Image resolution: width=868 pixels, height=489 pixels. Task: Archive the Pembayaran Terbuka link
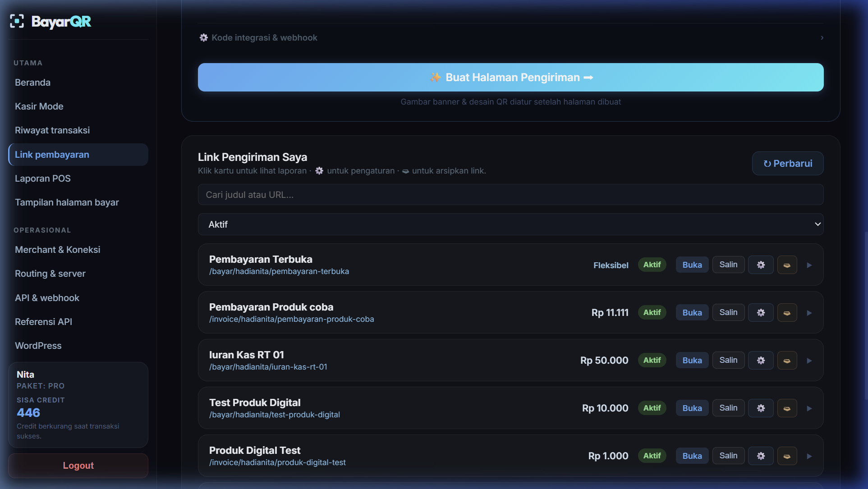pyautogui.click(x=787, y=265)
